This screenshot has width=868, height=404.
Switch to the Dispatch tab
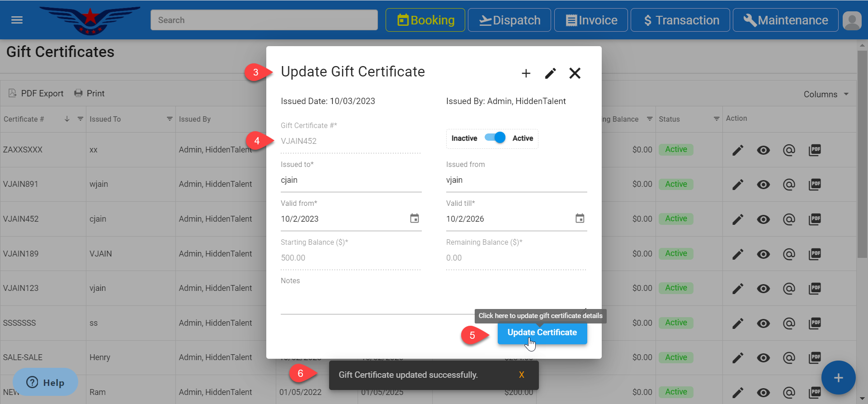click(x=509, y=20)
